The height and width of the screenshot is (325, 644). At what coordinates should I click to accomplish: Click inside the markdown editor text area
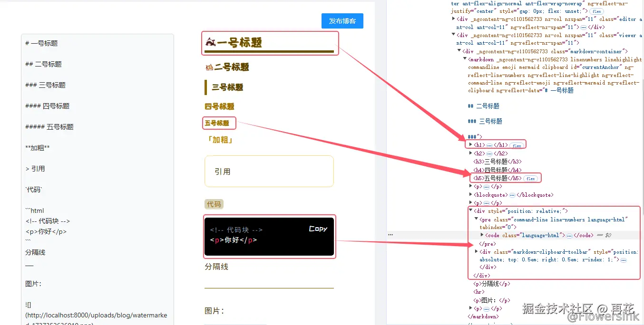[x=98, y=179]
